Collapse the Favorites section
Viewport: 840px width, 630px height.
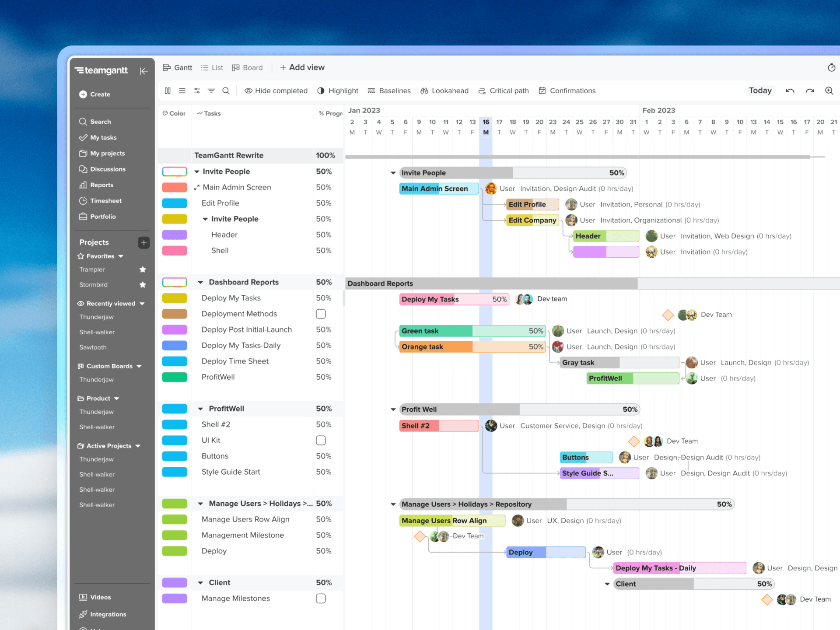click(x=121, y=256)
